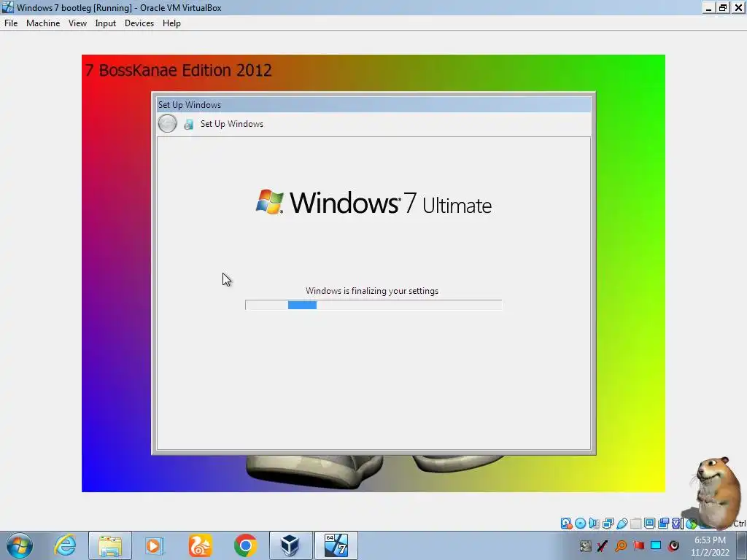This screenshot has width=747, height=560.
Task: Click the network adapters status icon
Action: click(608, 524)
